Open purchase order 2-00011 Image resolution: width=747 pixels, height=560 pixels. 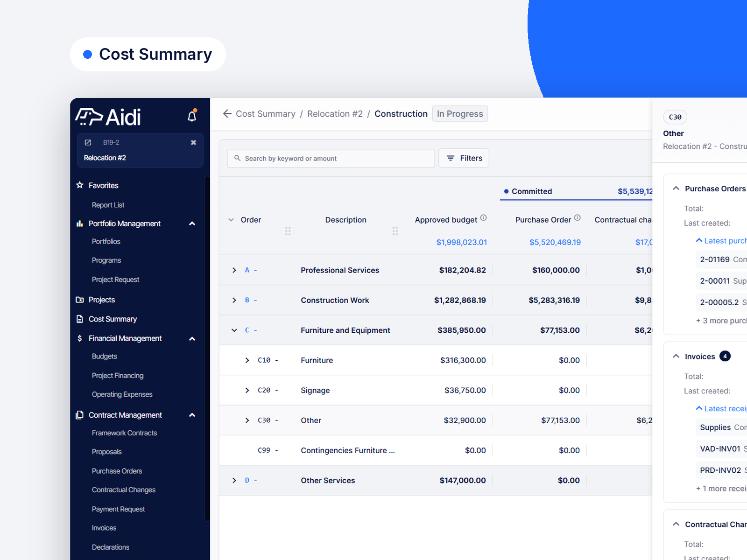tap(722, 281)
